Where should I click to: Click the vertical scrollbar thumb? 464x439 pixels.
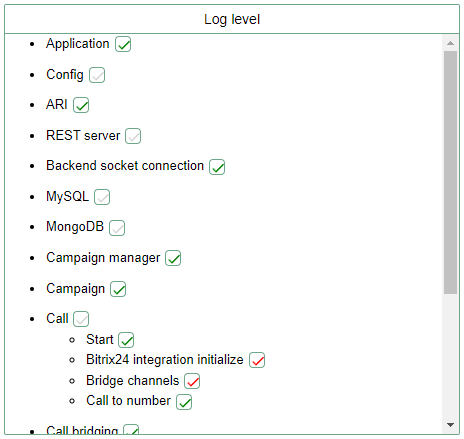pyautogui.click(x=450, y=172)
